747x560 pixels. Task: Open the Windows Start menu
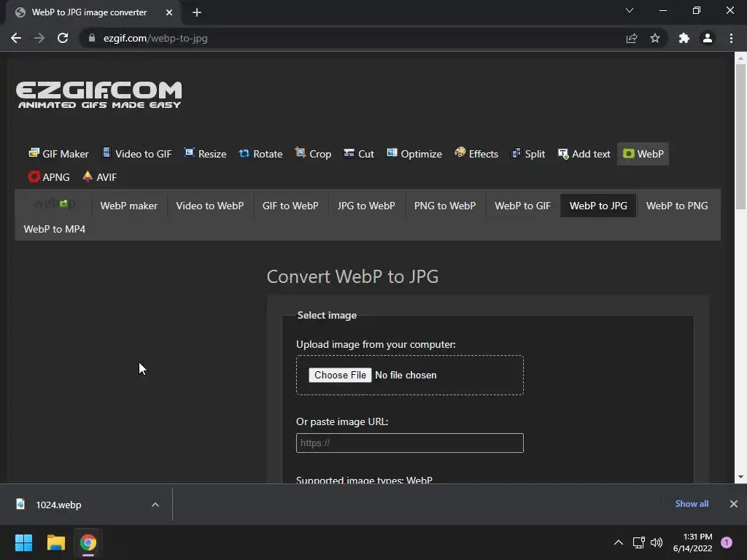click(23, 542)
